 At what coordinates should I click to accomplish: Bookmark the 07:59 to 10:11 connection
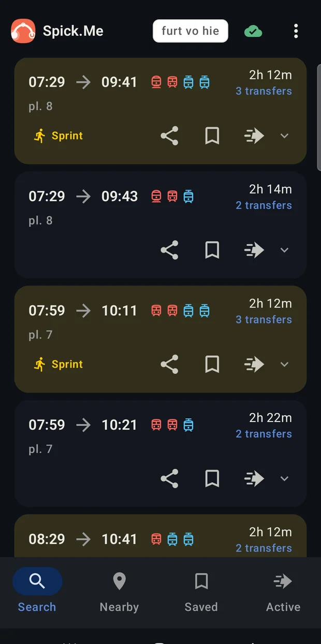pyautogui.click(x=212, y=364)
